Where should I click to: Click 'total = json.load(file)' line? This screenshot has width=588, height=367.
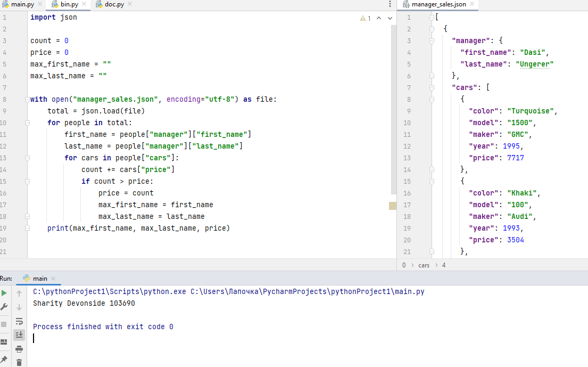96,111
